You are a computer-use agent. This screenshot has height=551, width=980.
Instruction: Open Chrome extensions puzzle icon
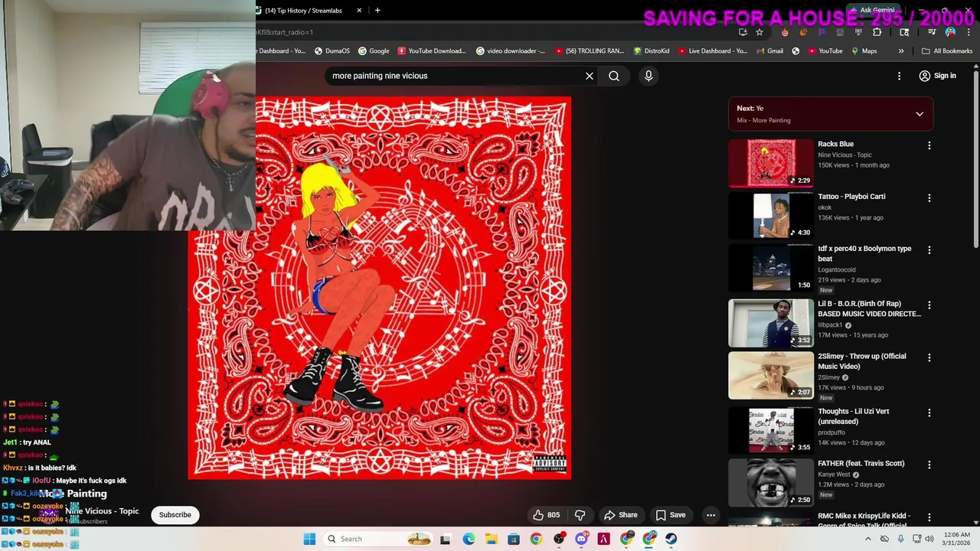[877, 32]
